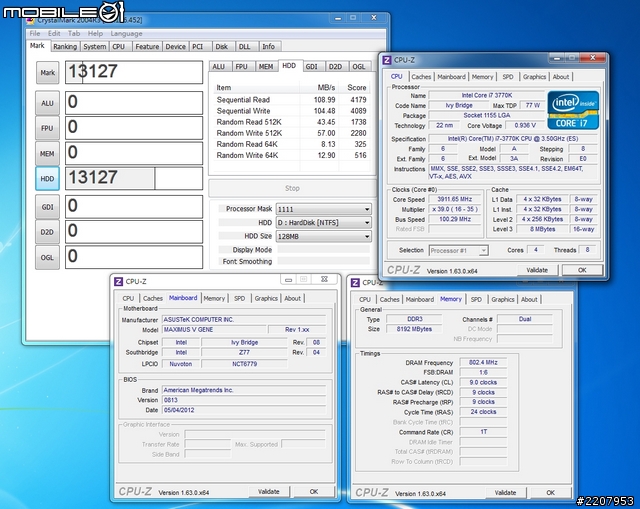
Task: Stop the running CrystalMark benchmark
Action: tap(292, 188)
